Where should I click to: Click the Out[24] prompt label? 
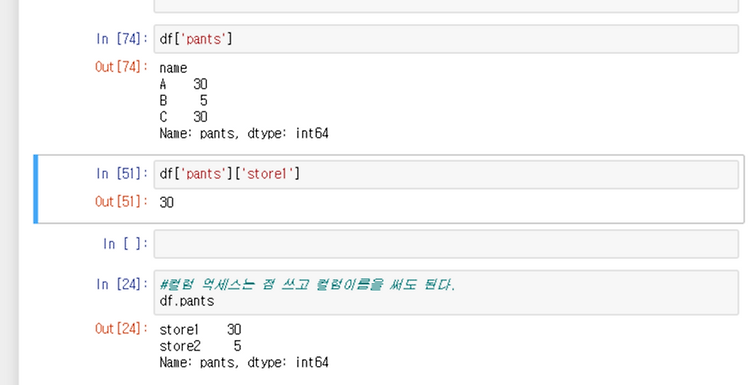tap(121, 329)
